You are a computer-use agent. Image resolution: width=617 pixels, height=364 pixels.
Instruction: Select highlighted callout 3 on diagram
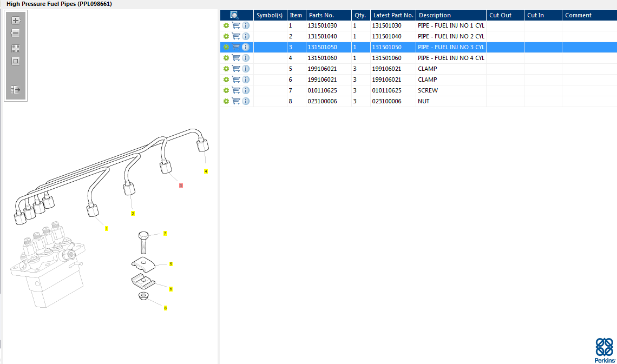[181, 186]
